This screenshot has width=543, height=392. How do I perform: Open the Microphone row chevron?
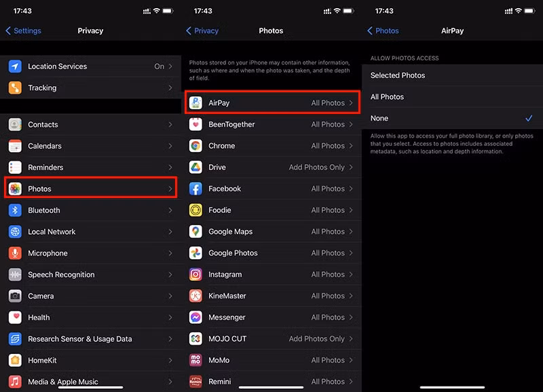(170, 253)
